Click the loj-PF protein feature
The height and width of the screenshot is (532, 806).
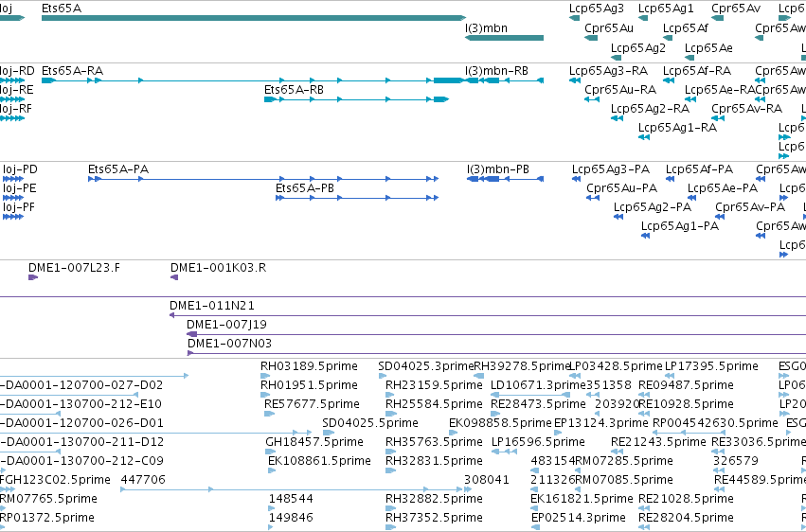tap(13, 217)
